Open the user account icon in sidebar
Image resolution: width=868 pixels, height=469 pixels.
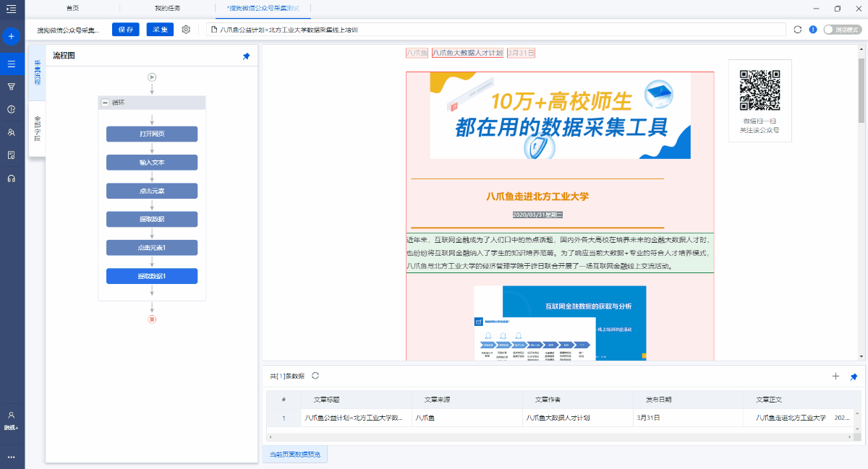[11, 415]
